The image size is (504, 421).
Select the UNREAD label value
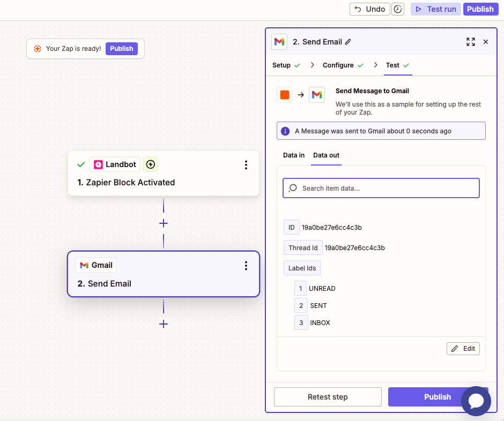[322, 288]
